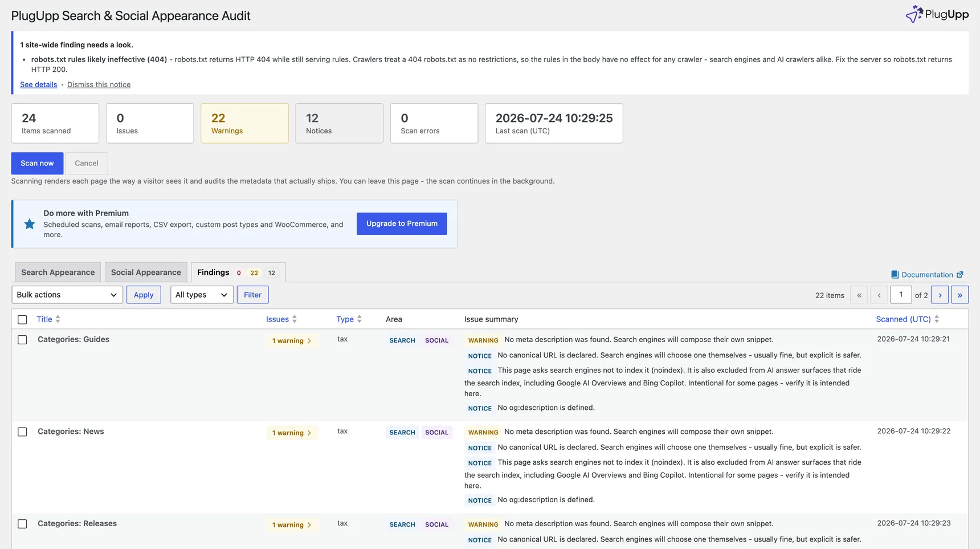This screenshot has width=980, height=549.
Task: Click SOCIAL area tag in Guides row
Action: click(x=436, y=340)
